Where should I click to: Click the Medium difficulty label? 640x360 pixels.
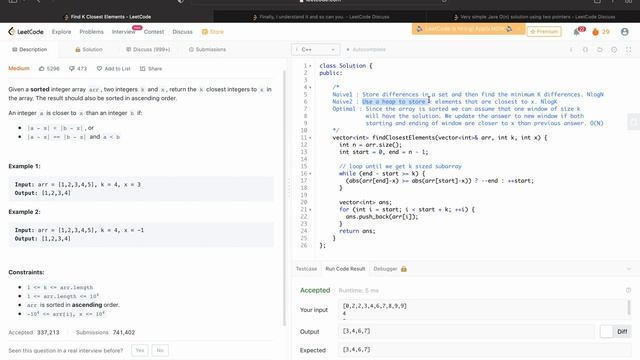tap(19, 68)
